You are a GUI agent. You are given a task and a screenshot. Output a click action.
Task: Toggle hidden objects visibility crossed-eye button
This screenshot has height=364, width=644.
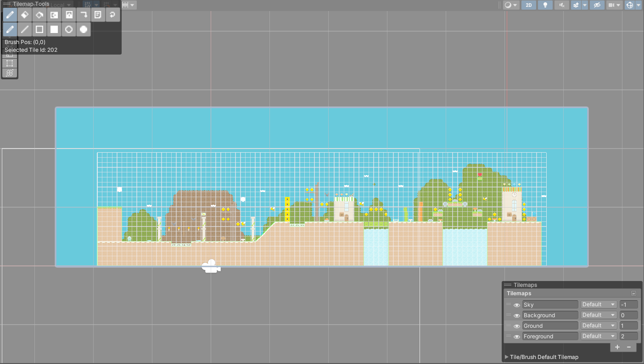597,5
